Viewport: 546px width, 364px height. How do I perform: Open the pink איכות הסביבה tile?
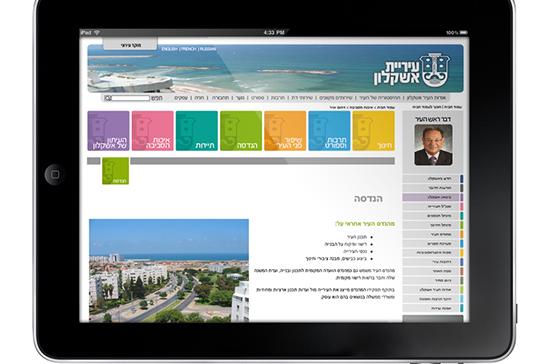[x=153, y=131]
